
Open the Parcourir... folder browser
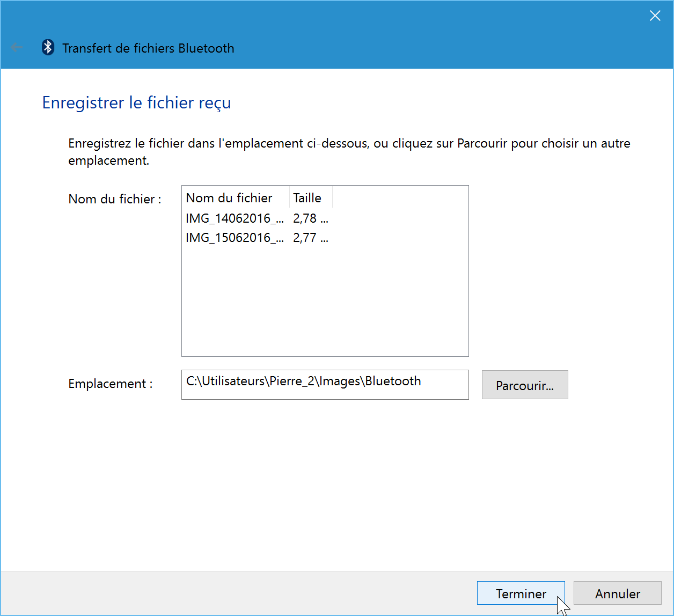[x=525, y=385]
